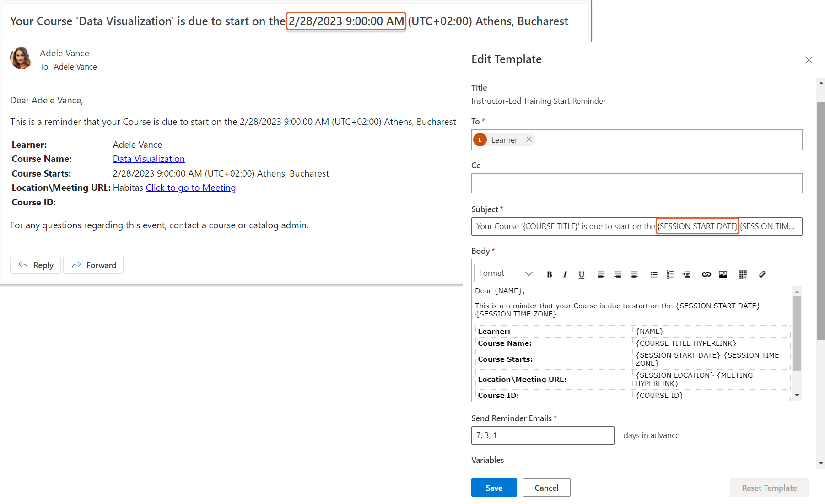Open the Data Visualization course link
825x504 pixels.
pyautogui.click(x=149, y=159)
